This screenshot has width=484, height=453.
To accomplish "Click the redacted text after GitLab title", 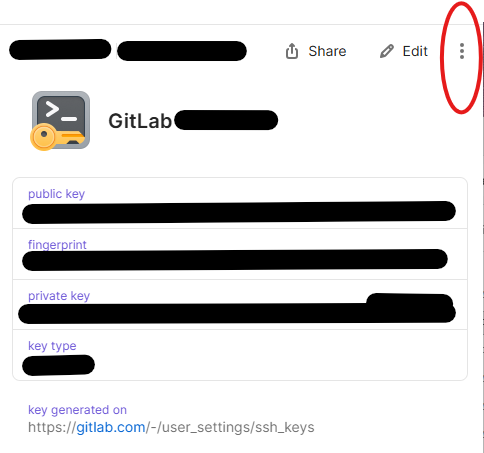I will point(226,120).
